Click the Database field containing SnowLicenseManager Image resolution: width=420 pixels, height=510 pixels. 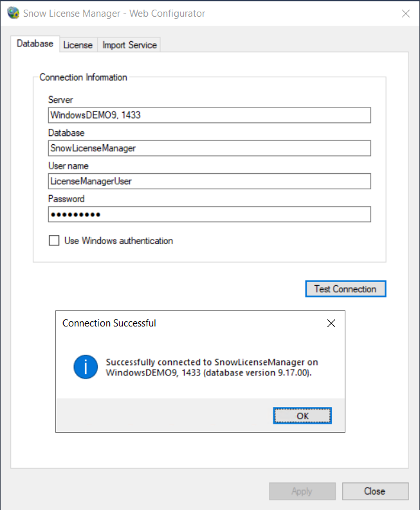209,148
